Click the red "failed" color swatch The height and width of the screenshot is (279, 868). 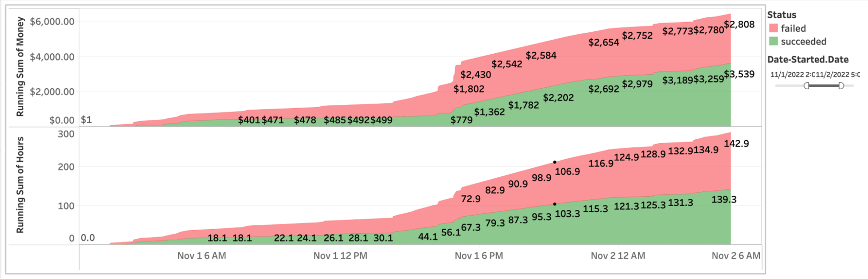click(x=774, y=28)
